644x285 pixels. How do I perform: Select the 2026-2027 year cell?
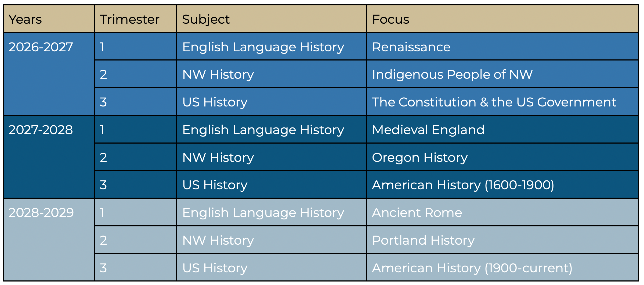[49, 74]
